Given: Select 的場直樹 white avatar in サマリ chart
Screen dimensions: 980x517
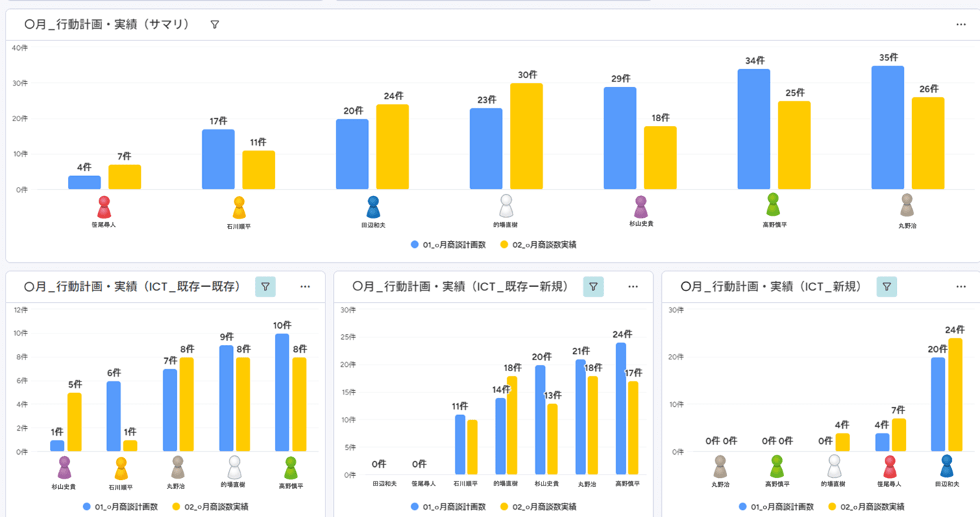Looking at the screenshot, I should tap(506, 206).
